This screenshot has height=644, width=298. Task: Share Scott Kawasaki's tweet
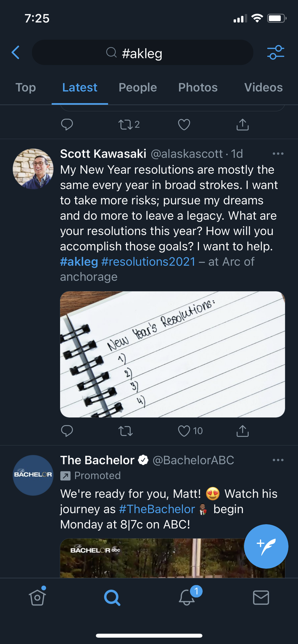tap(243, 431)
